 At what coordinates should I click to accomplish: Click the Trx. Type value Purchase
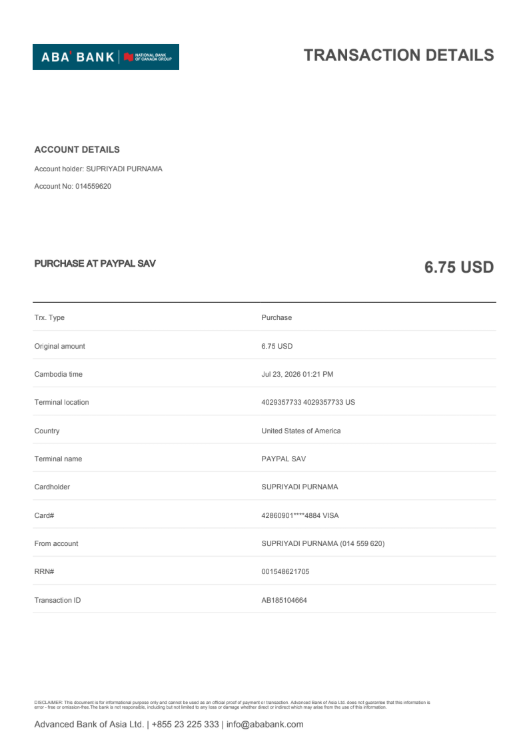[276, 318]
